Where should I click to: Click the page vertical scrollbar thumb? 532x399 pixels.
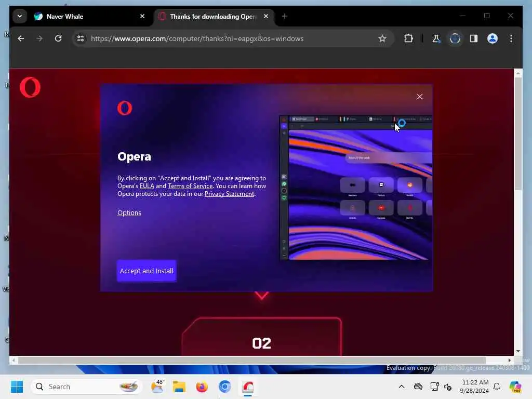[x=518, y=134]
